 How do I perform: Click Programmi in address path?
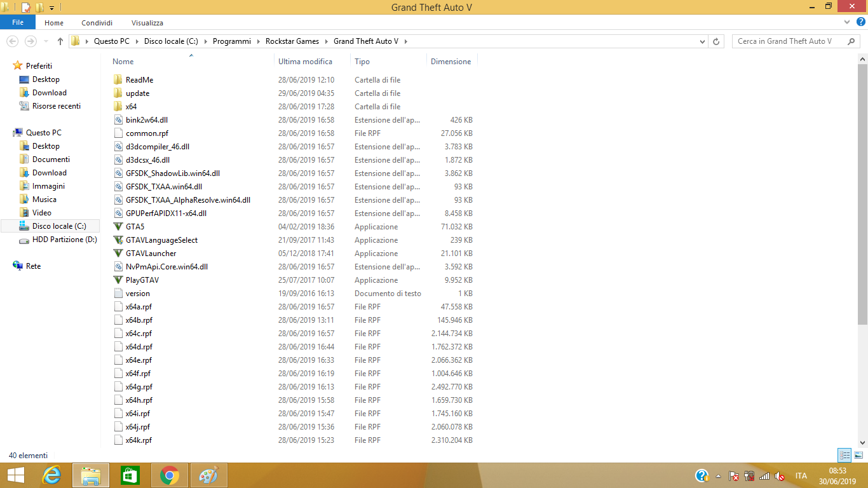click(x=232, y=41)
